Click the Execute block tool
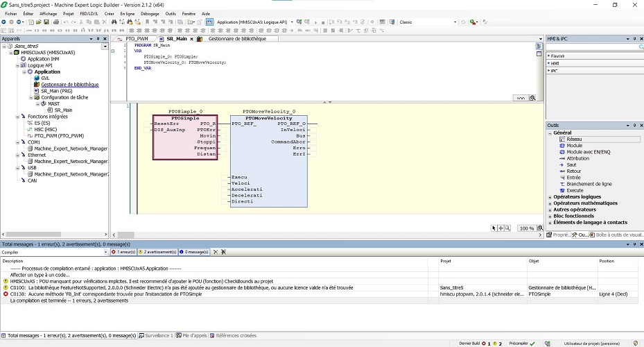Screen dimensions: 644x347 tap(575, 190)
